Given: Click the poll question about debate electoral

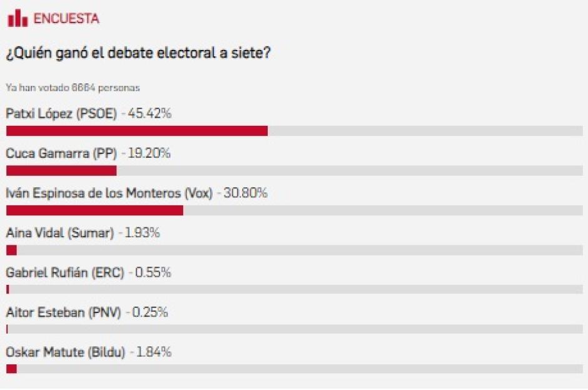Looking at the screenshot, I should tap(138, 53).
